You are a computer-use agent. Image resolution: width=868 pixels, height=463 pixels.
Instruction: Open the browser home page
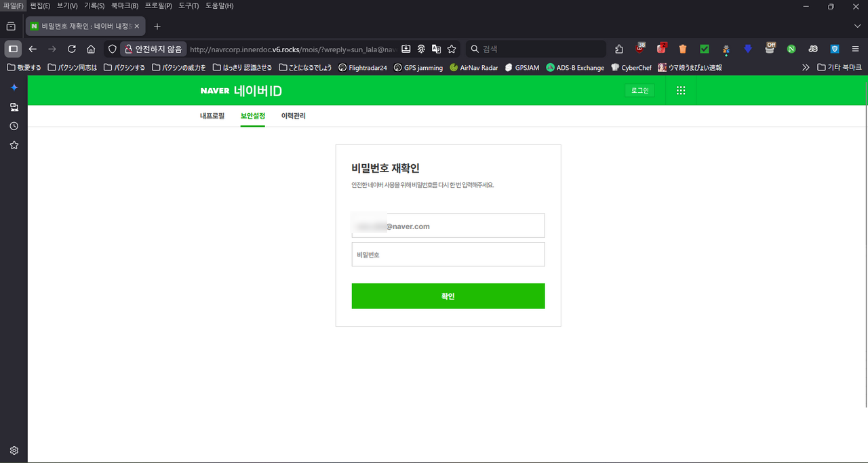(x=90, y=49)
